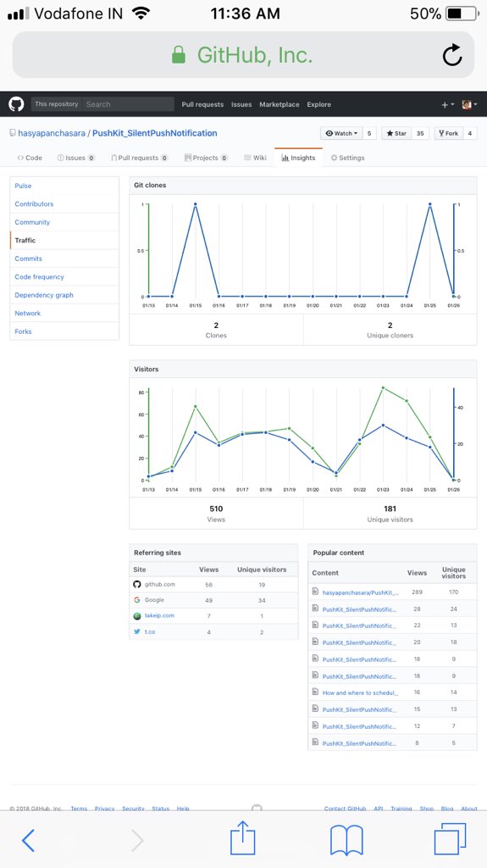
Task: Open Dependency graph in the sidebar
Action: (x=64, y=296)
